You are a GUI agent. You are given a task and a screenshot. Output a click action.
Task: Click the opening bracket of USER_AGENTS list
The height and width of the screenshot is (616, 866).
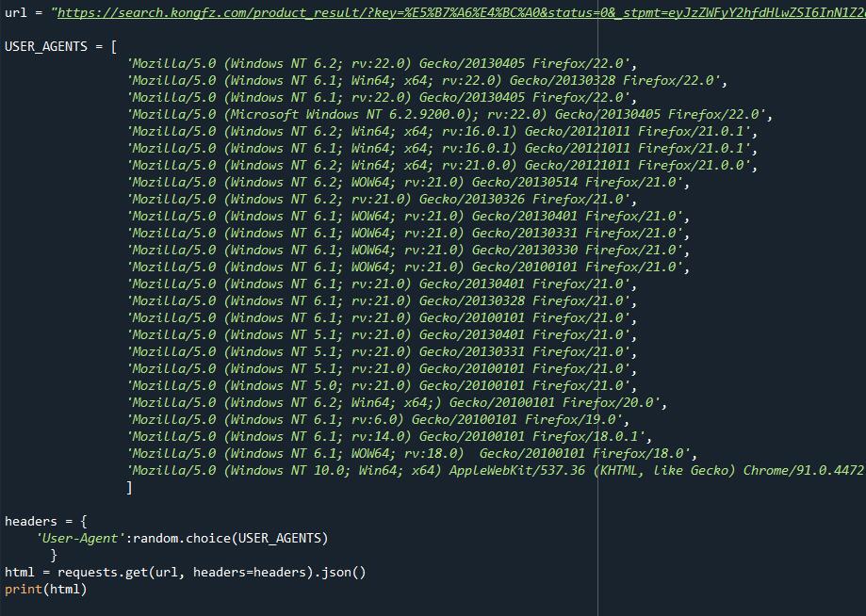(114, 47)
